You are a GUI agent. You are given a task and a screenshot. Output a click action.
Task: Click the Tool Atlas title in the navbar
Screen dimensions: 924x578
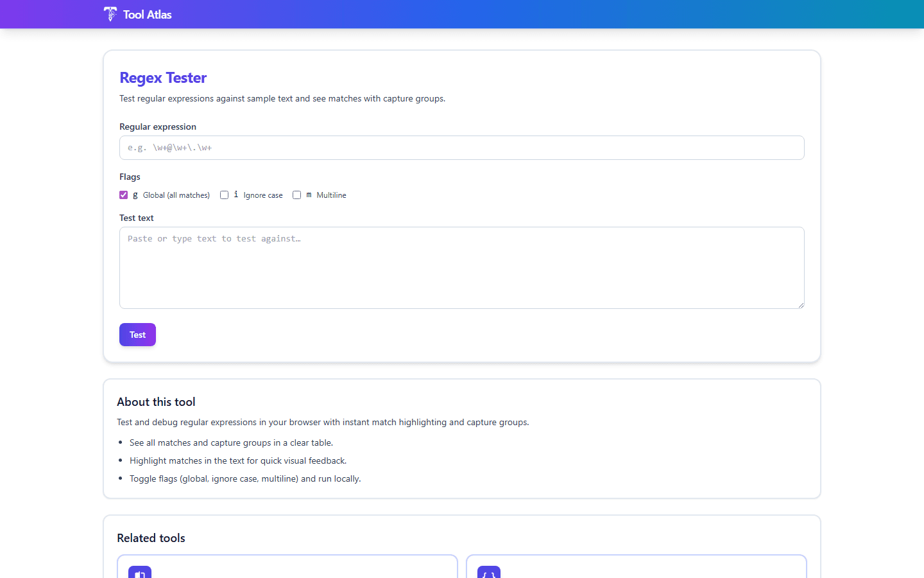pyautogui.click(x=146, y=14)
